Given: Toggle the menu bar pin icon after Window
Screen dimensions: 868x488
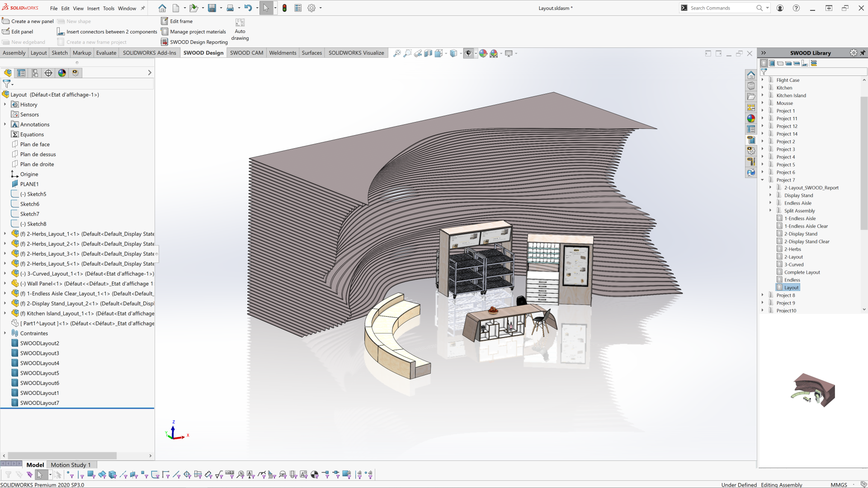Looking at the screenshot, I should [143, 8].
